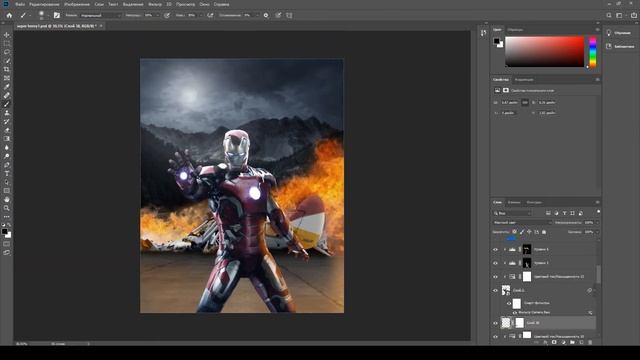Select the Gradient tool
The width and height of the screenshot is (640, 360).
pos(7,139)
